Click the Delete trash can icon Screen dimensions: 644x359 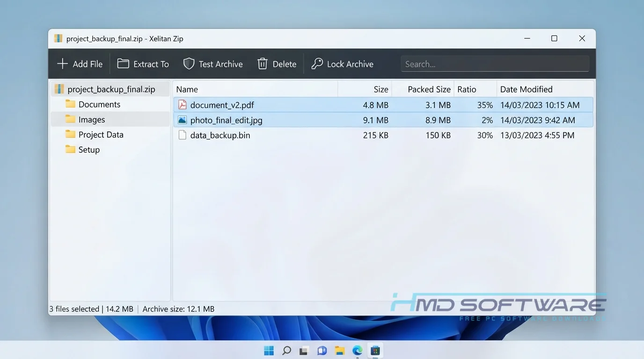pyautogui.click(x=263, y=64)
